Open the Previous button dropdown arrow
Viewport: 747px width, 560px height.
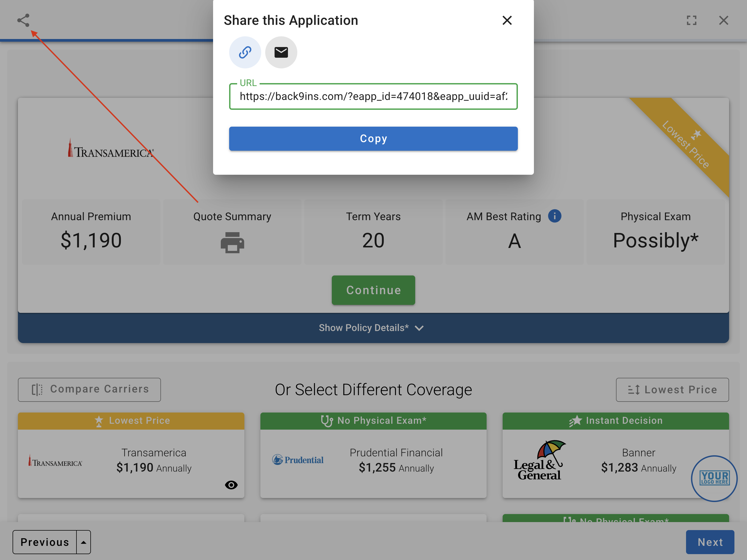83,542
